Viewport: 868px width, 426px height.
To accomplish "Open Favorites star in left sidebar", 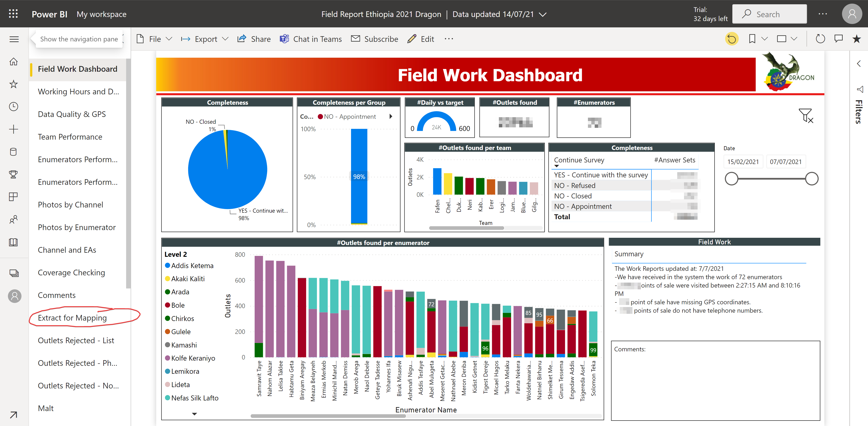I will point(14,84).
